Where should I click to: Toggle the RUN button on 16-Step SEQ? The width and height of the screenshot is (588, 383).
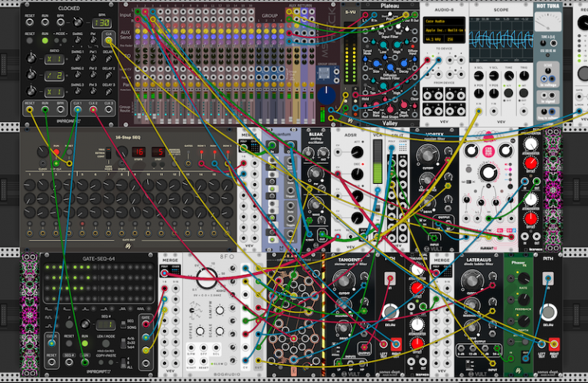(56, 152)
